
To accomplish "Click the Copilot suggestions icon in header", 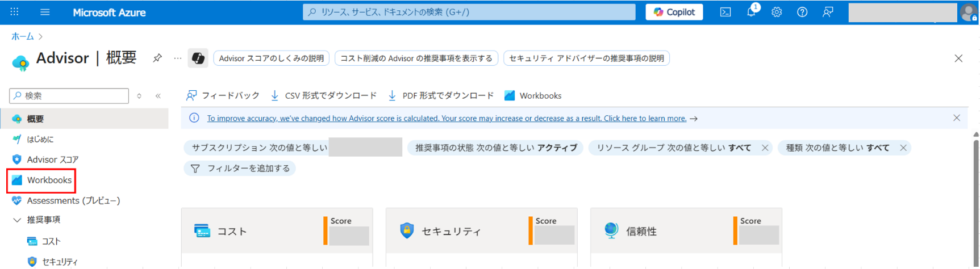I will 198,58.
